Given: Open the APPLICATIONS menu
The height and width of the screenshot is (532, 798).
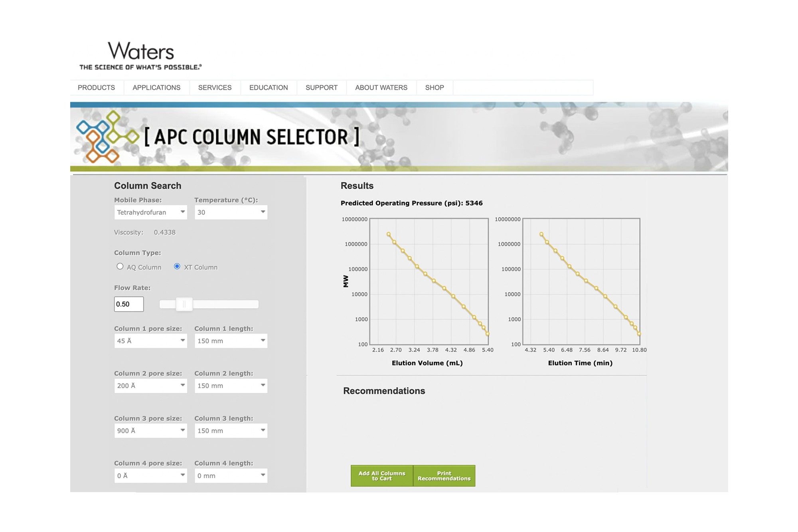Looking at the screenshot, I should tap(156, 87).
